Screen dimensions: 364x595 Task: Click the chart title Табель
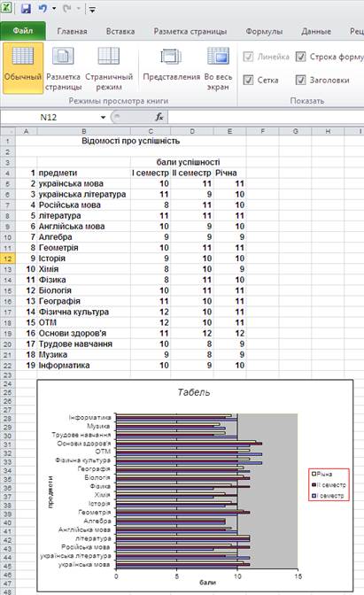coord(194,392)
